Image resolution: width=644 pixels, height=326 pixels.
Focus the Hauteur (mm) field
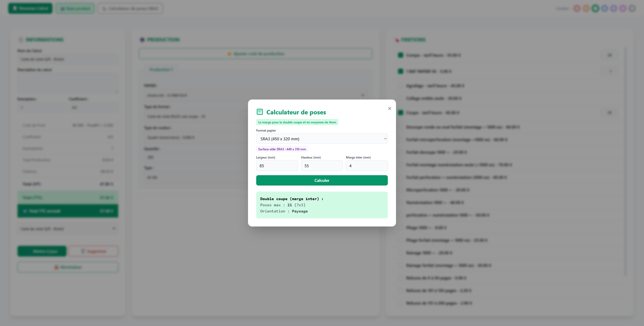(322, 166)
